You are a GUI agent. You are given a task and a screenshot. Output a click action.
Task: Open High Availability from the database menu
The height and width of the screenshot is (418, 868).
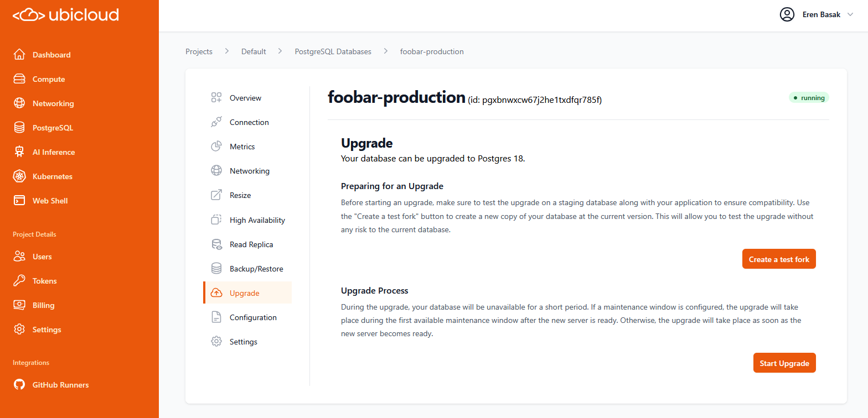pos(257,220)
